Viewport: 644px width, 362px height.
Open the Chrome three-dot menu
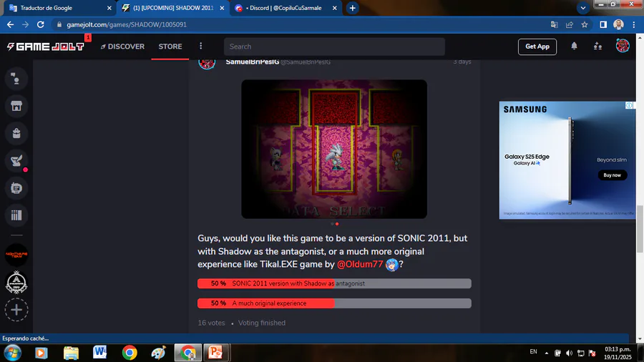click(x=634, y=24)
